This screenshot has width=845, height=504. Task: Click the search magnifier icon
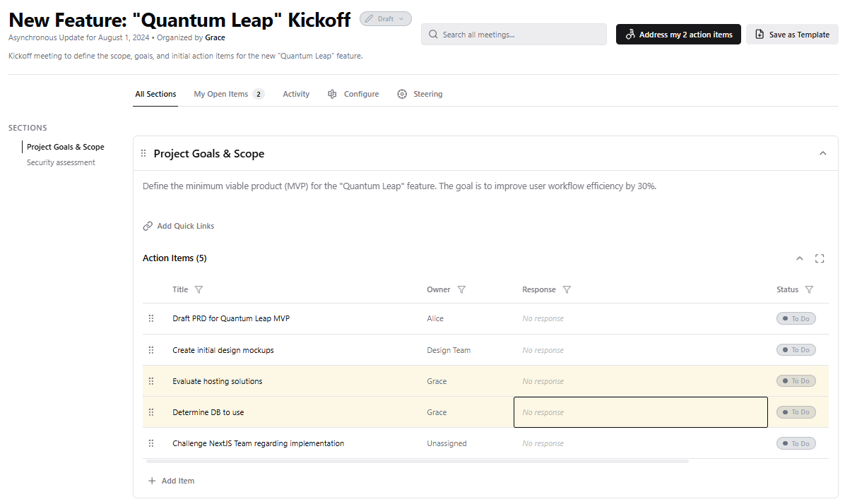tap(432, 35)
